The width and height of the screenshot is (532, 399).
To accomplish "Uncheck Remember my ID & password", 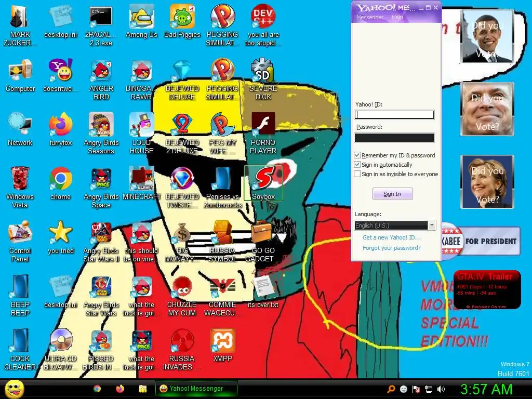I will (x=357, y=155).
